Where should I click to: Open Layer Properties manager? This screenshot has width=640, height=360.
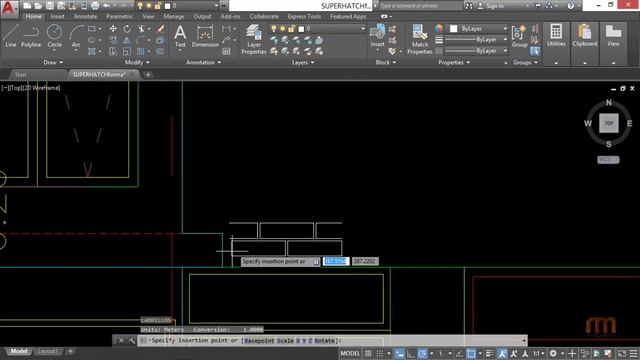(253, 39)
